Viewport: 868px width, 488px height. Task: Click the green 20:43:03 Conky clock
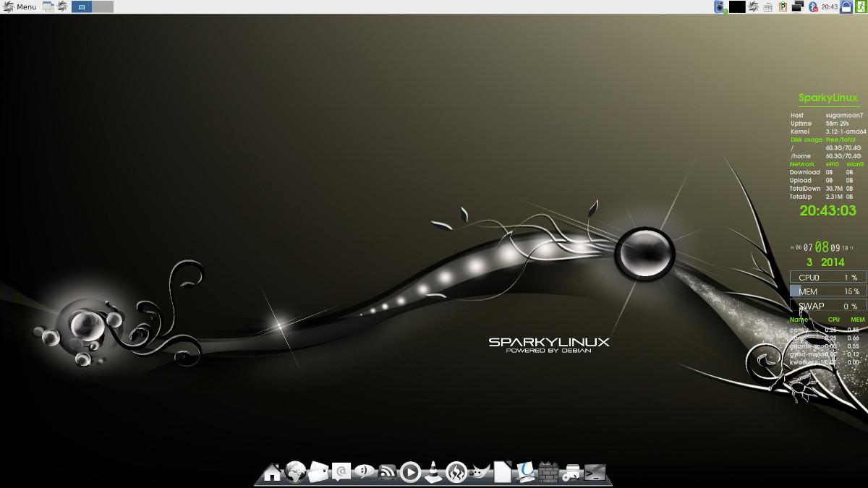click(x=828, y=210)
